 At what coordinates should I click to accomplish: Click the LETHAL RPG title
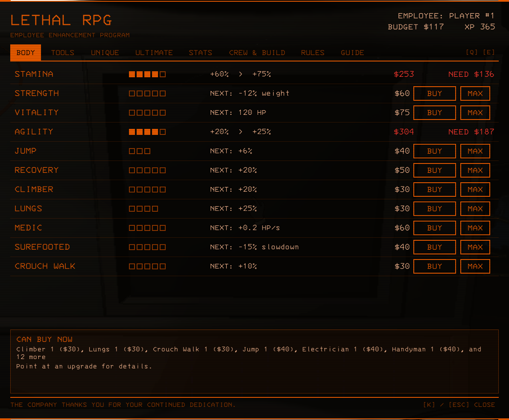click(x=61, y=20)
